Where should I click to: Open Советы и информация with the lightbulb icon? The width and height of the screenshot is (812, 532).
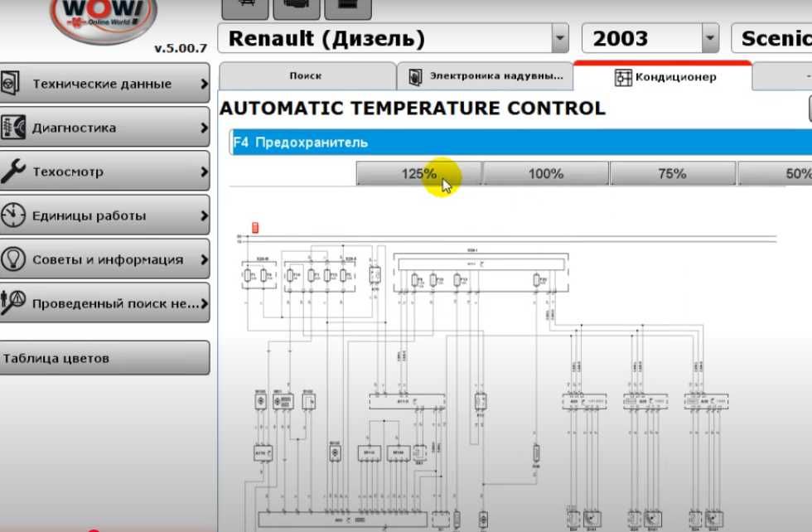click(x=104, y=259)
